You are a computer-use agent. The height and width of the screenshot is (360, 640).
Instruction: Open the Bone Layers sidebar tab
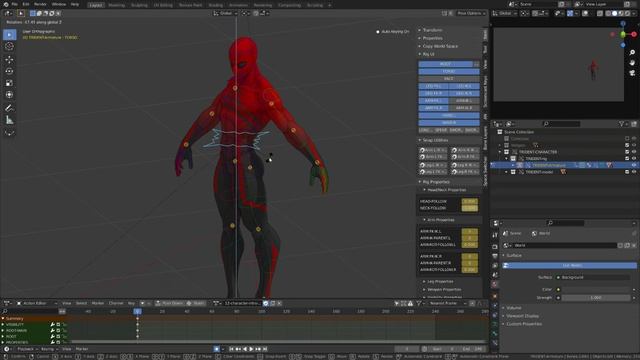[x=485, y=138]
